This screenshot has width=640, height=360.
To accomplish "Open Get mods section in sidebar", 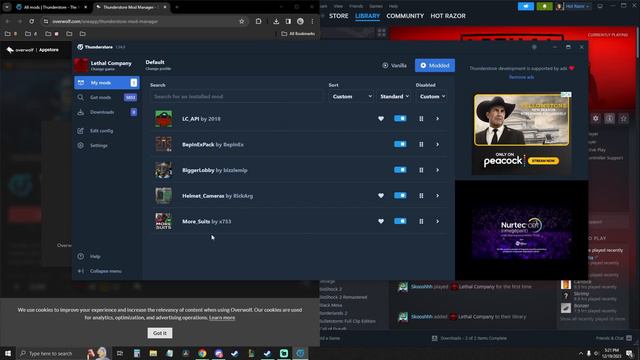I will 107,97.
